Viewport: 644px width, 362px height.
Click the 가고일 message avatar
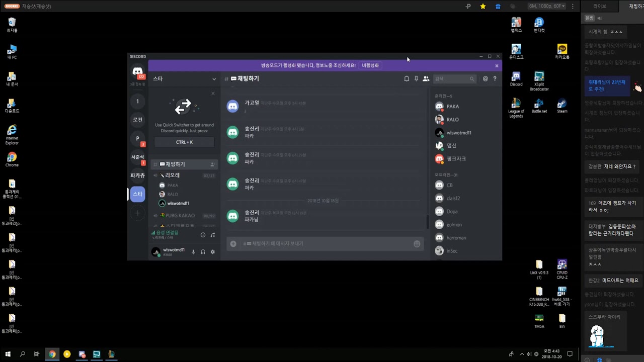coord(232,106)
